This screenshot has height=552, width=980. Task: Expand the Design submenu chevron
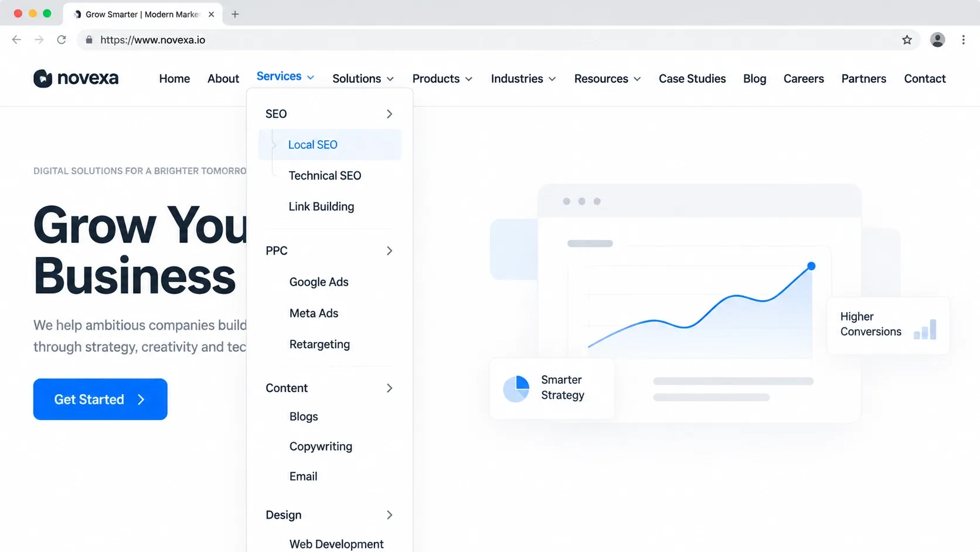(x=389, y=515)
